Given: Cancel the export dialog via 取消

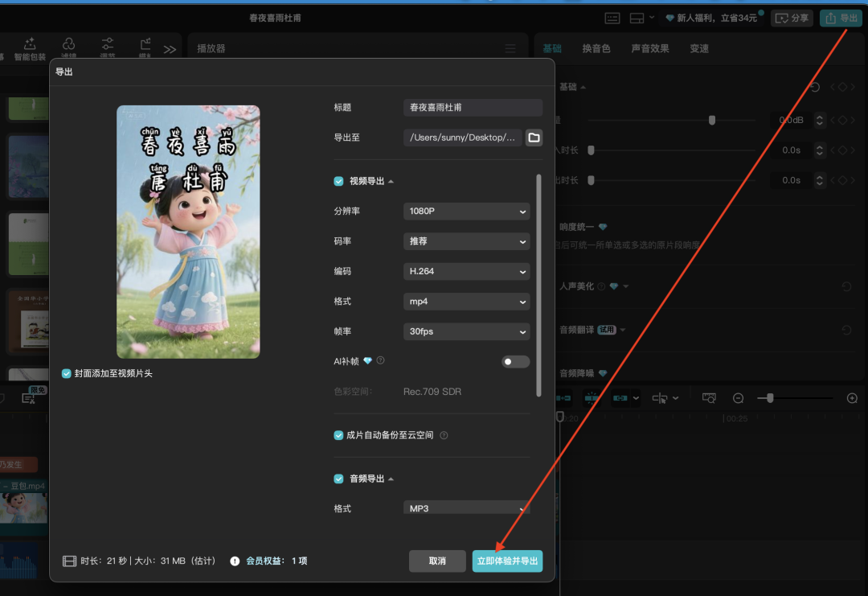Looking at the screenshot, I should coord(437,561).
